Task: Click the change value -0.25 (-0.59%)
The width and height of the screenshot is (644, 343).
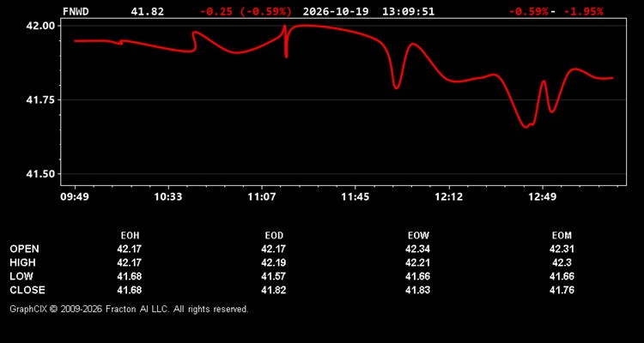Action: (246, 11)
